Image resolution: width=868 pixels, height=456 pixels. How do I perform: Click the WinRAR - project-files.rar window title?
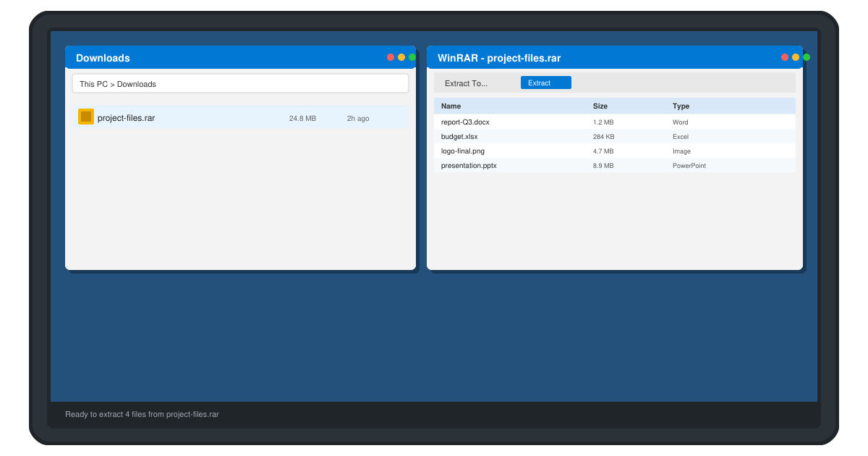click(499, 58)
